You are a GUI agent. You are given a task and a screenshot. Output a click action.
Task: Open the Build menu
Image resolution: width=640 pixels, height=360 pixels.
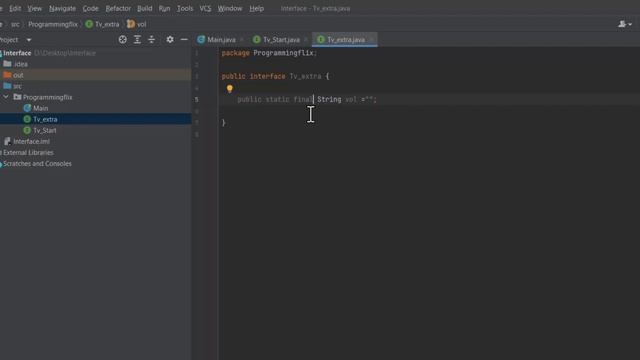(144, 9)
